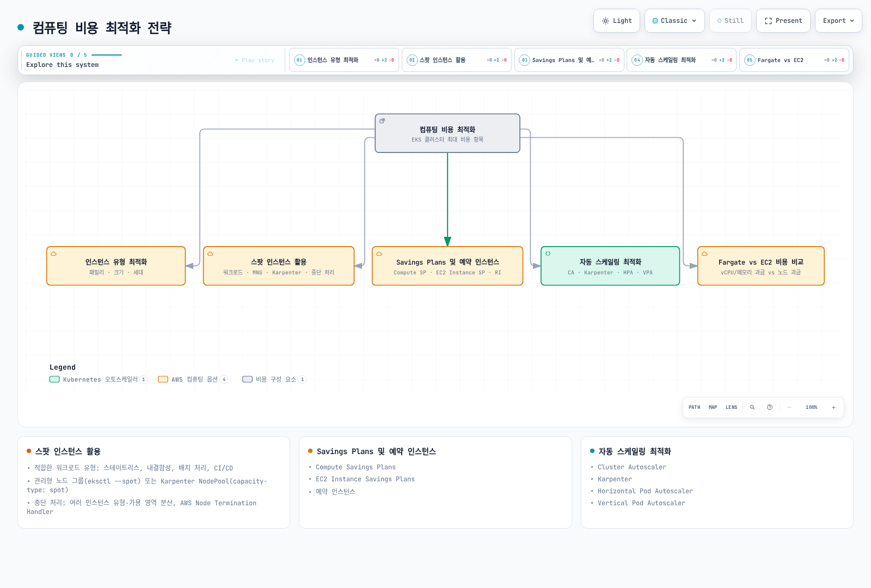Image resolution: width=871 pixels, height=588 pixels.
Task: Click the search magnifier icon
Action: point(752,407)
